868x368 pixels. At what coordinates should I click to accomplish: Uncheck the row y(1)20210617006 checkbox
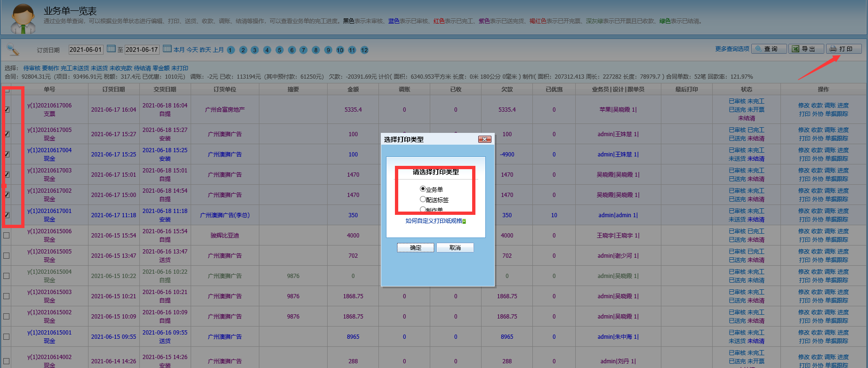click(x=7, y=109)
